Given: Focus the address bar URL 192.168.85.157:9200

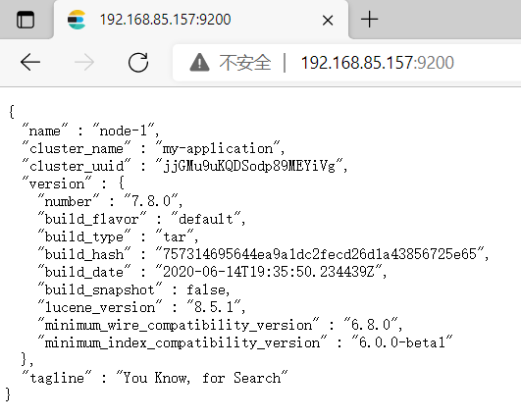Looking at the screenshot, I should point(377,63).
